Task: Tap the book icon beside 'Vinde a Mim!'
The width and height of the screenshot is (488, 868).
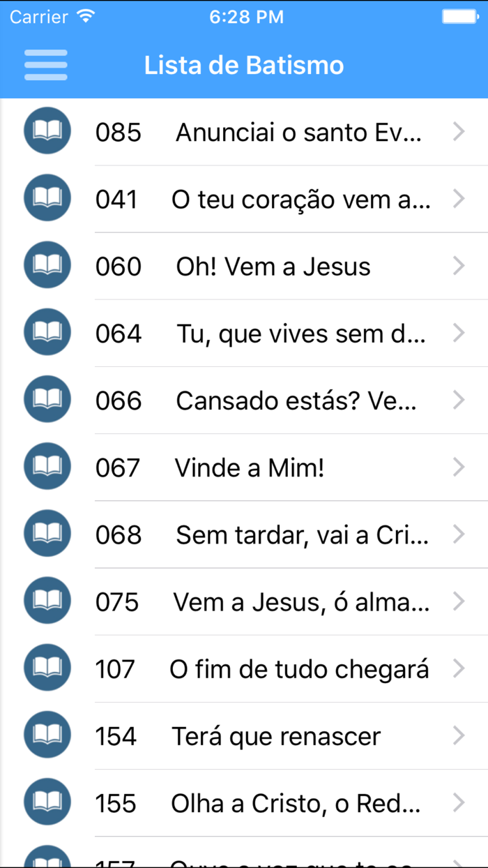Action: (x=47, y=466)
